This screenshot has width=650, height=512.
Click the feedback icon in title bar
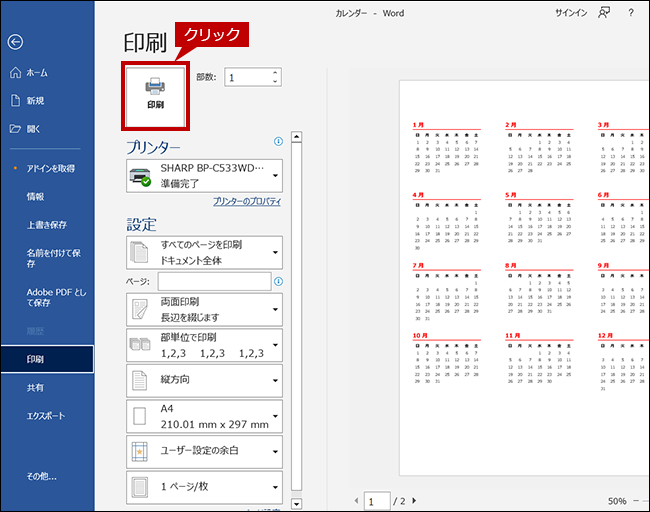click(x=603, y=13)
